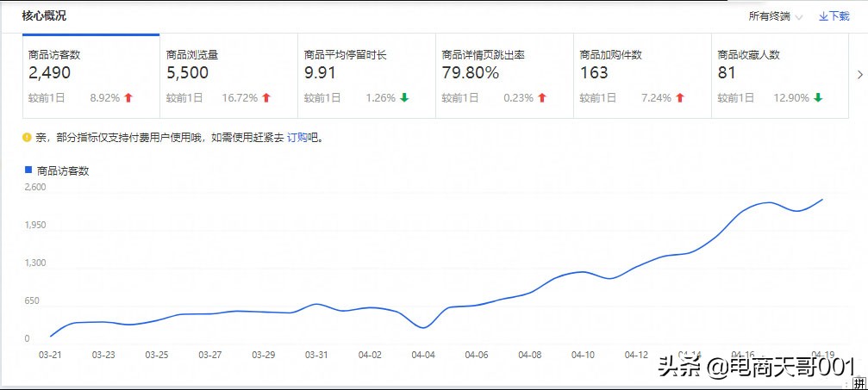Click the red up arrow beside 16.72%

(x=266, y=98)
